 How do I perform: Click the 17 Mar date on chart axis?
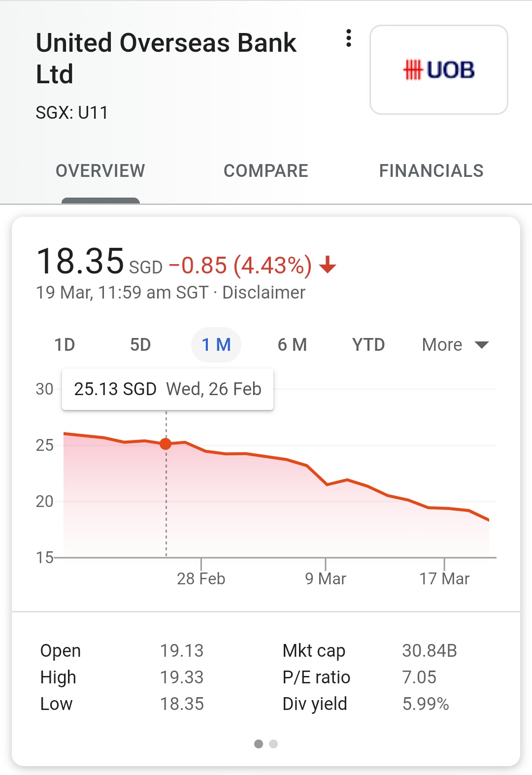tap(444, 578)
